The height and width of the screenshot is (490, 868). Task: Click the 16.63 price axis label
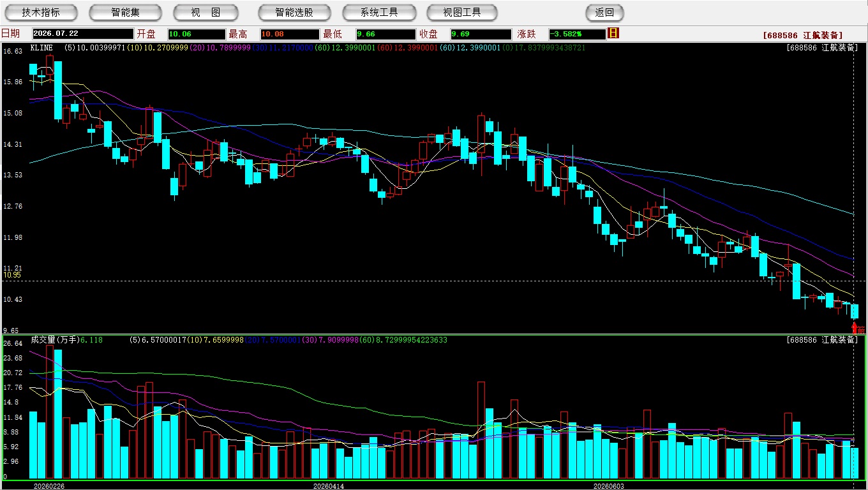(x=13, y=51)
